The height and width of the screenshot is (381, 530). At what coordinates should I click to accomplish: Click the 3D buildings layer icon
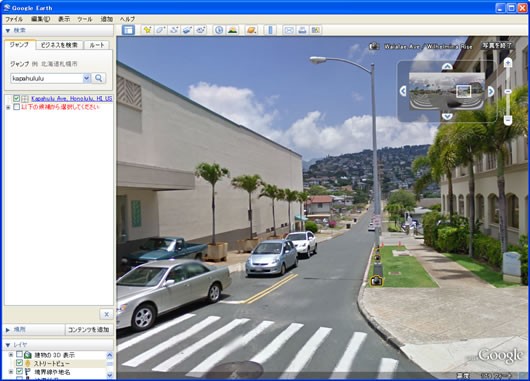pos(28,355)
